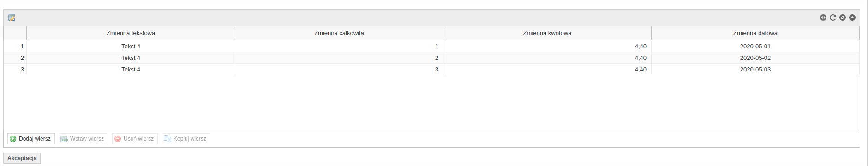Collapse the table panel with the up-arrow icon
868x166 pixels.
pos(852,18)
